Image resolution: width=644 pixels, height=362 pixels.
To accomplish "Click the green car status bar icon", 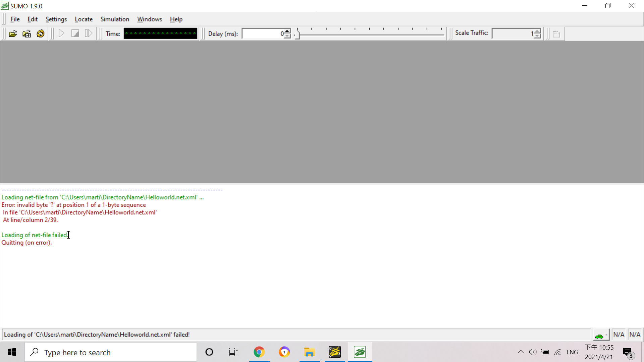I will [599, 336].
